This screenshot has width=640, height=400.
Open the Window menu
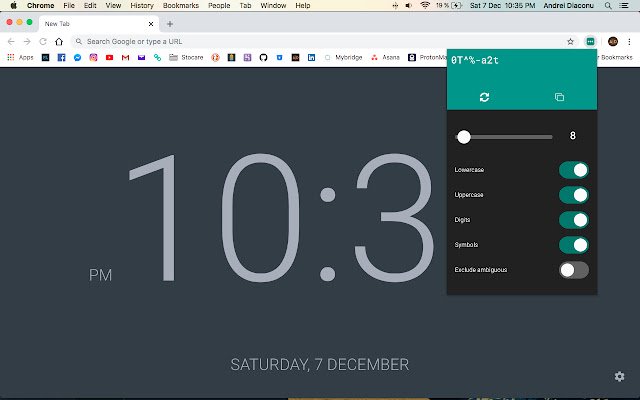(x=273, y=6)
